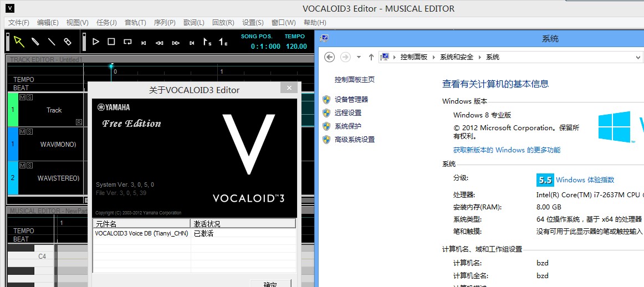Open the 文件(F) menu
644x287 pixels.
pyautogui.click(x=19, y=23)
